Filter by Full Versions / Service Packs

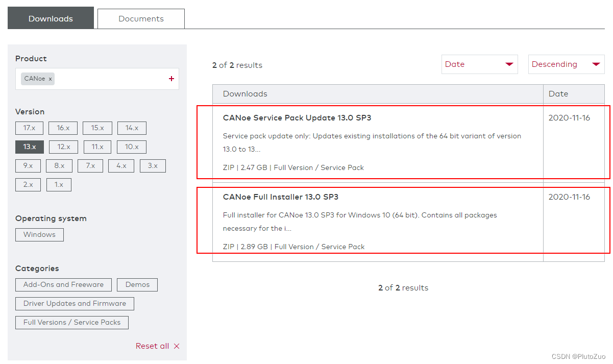pos(72,323)
